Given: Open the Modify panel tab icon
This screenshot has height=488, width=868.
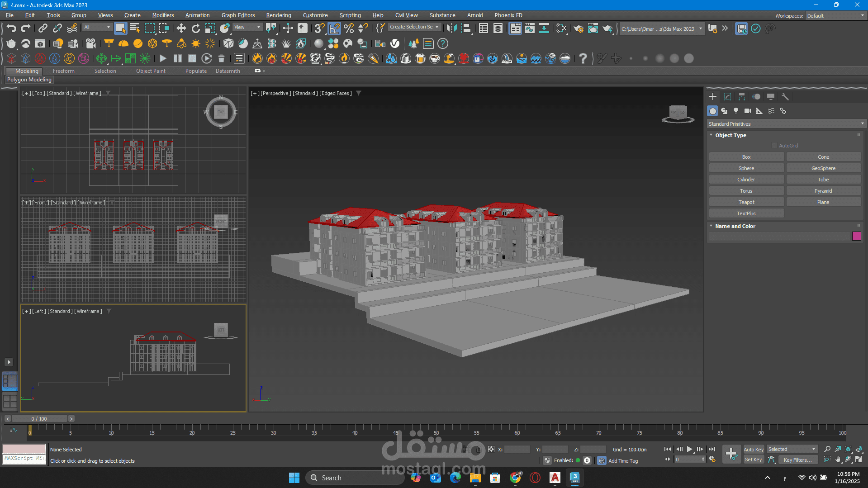Looking at the screenshot, I should coord(727,97).
